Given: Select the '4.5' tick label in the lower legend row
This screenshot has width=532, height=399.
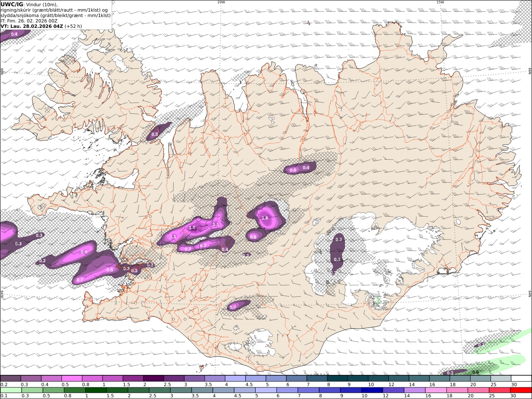Looking at the screenshot, I should 237,396.
